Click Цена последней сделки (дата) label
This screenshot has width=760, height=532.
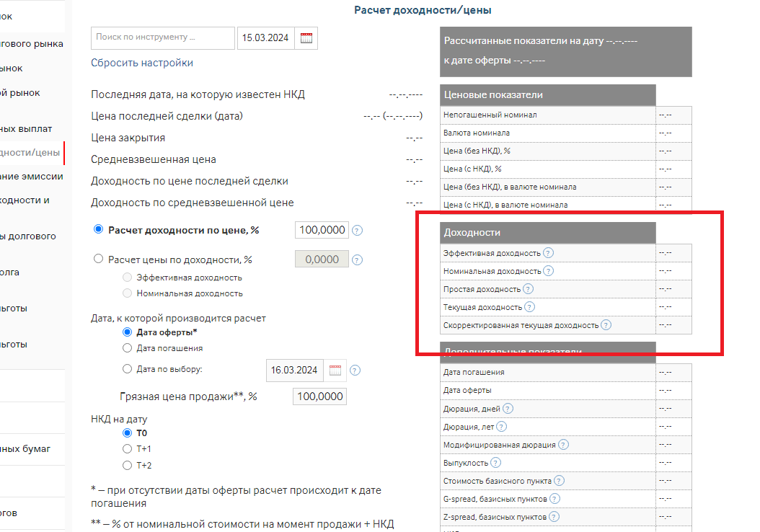[167, 116]
